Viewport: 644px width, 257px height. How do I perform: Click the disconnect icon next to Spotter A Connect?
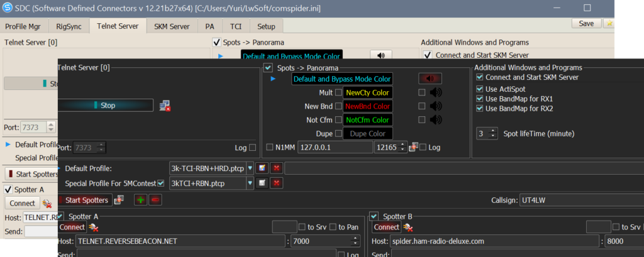coord(94,227)
